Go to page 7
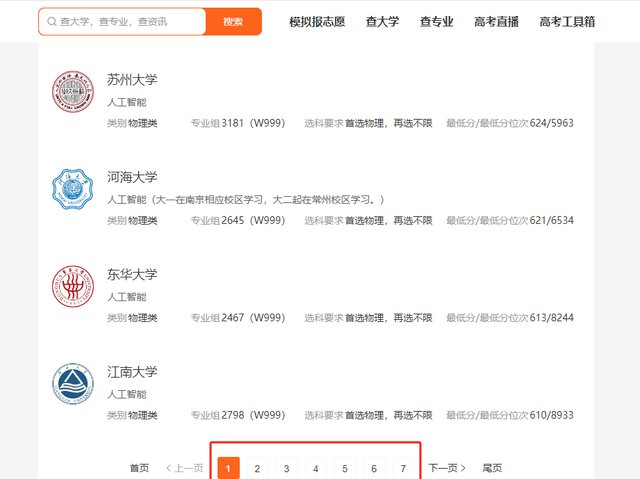 [x=403, y=468]
